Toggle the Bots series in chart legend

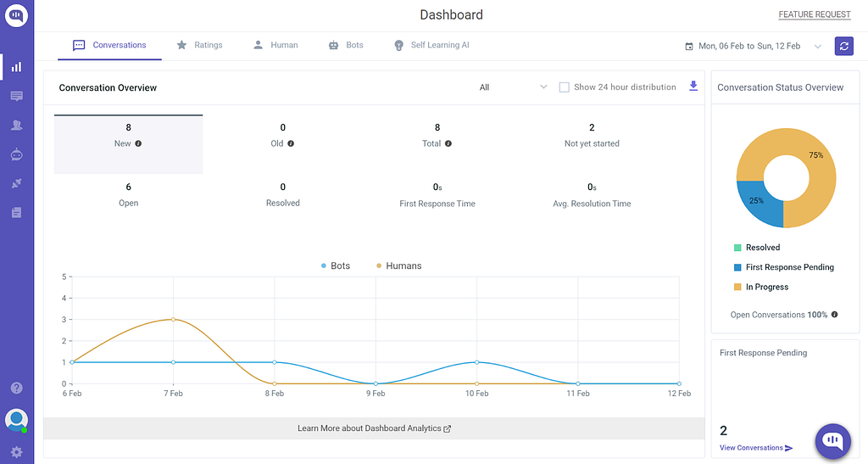click(x=336, y=266)
